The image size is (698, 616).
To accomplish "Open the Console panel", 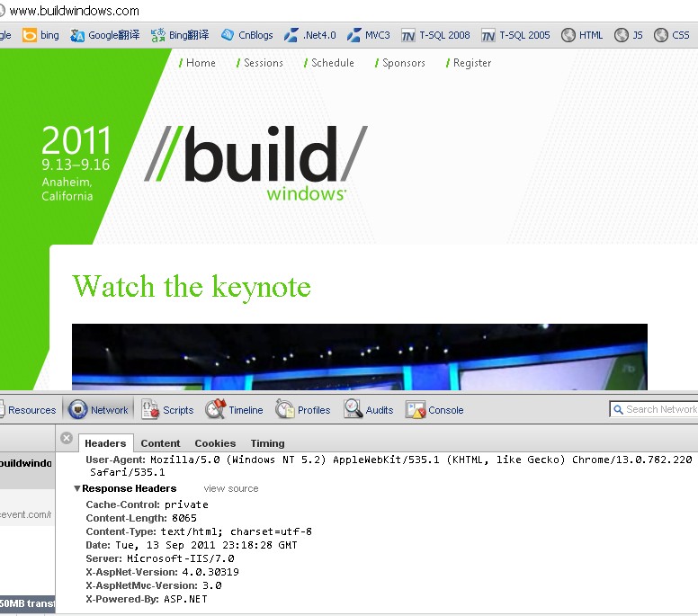I will [x=434, y=409].
